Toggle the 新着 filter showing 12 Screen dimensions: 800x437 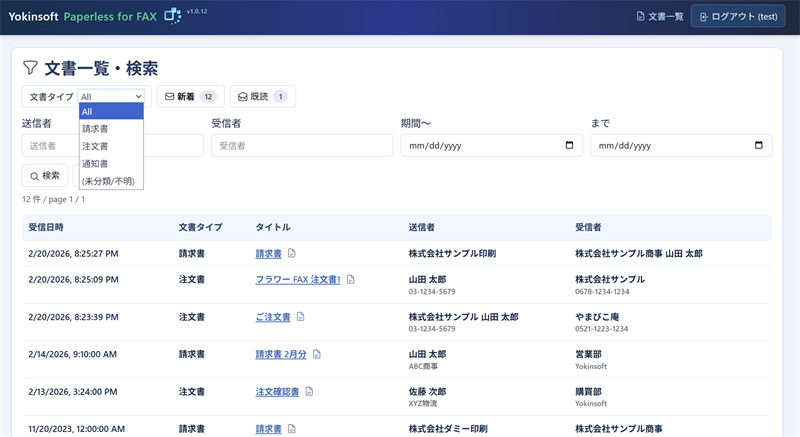tap(190, 96)
